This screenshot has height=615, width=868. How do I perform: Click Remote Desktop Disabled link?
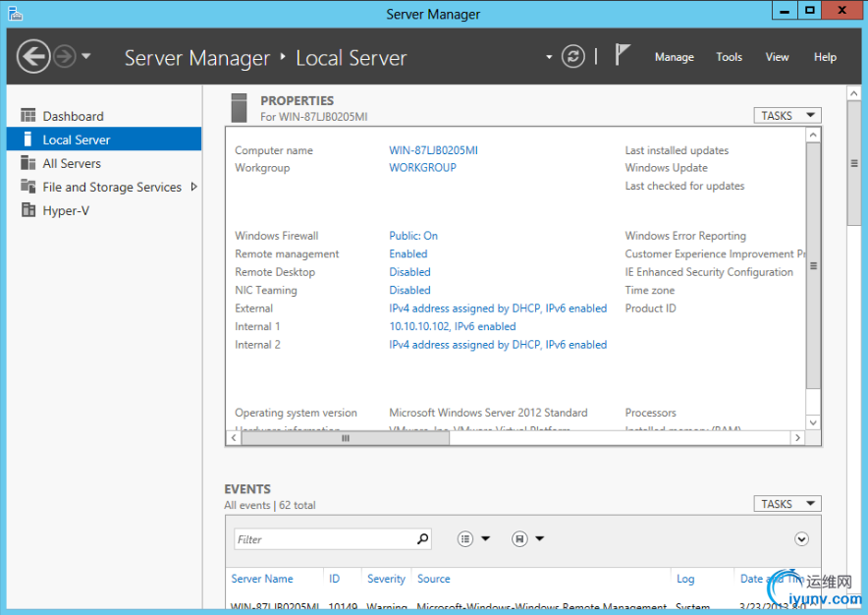tap(409, 272)
